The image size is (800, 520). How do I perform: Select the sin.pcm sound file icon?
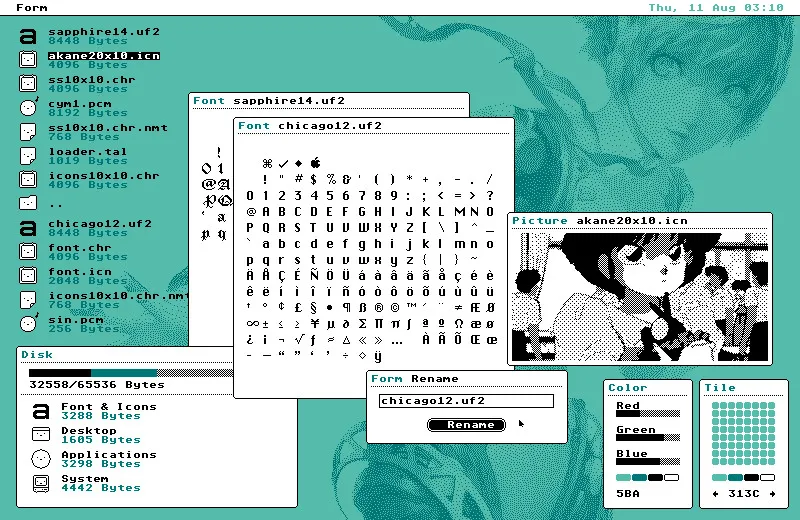coord(29,323)
